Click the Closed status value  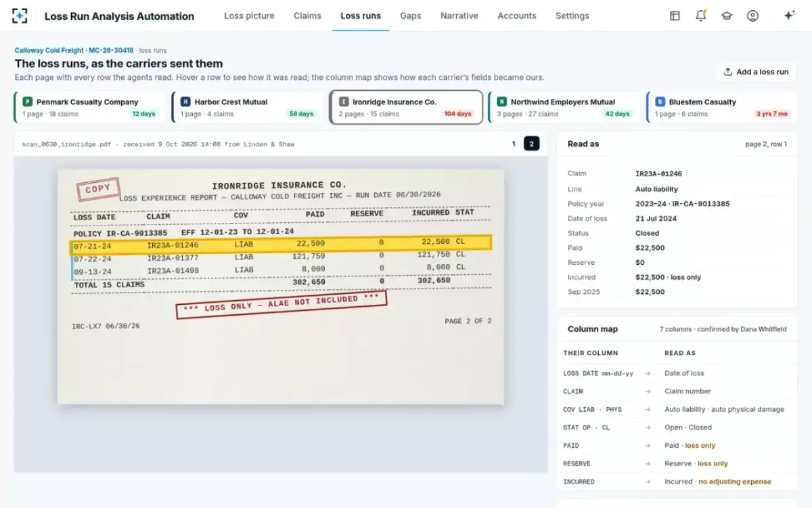648,233
